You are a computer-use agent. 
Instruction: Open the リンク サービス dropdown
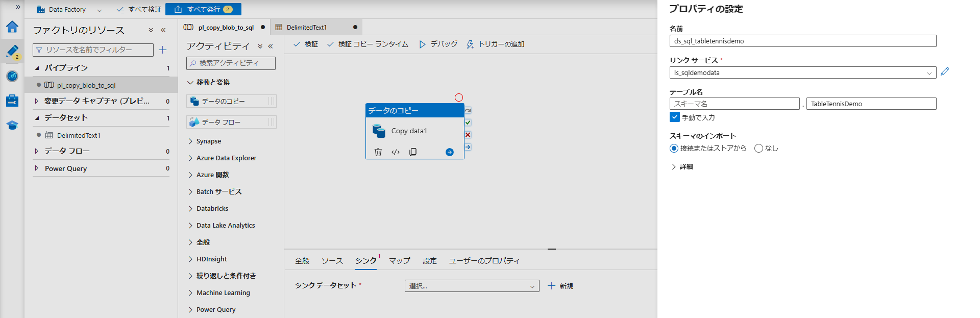coord(802,73)
